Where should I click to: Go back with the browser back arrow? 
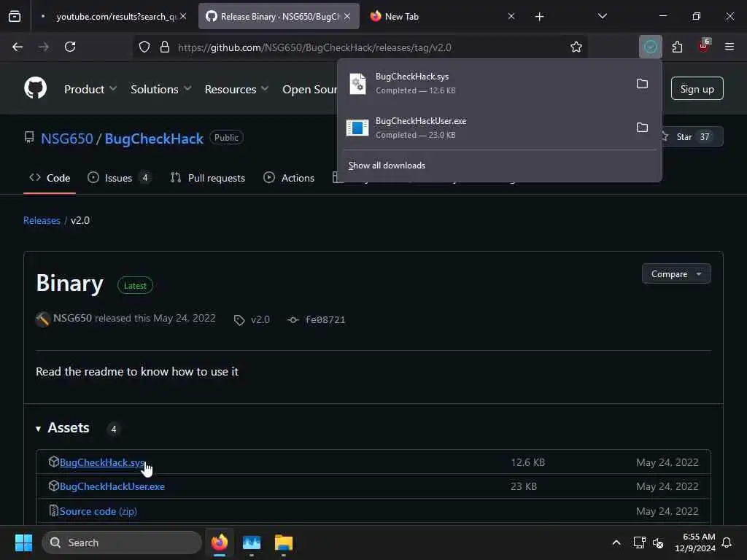(18, 47)
